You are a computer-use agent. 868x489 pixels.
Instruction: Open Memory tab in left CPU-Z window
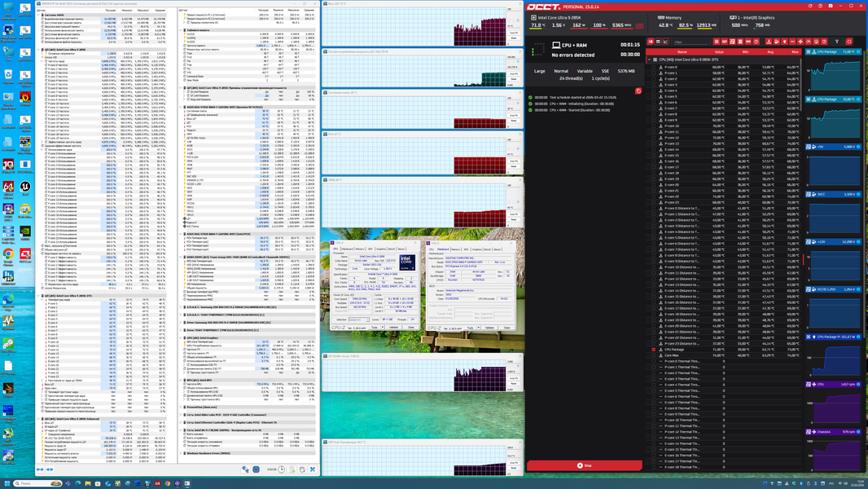tap(360, 249)
